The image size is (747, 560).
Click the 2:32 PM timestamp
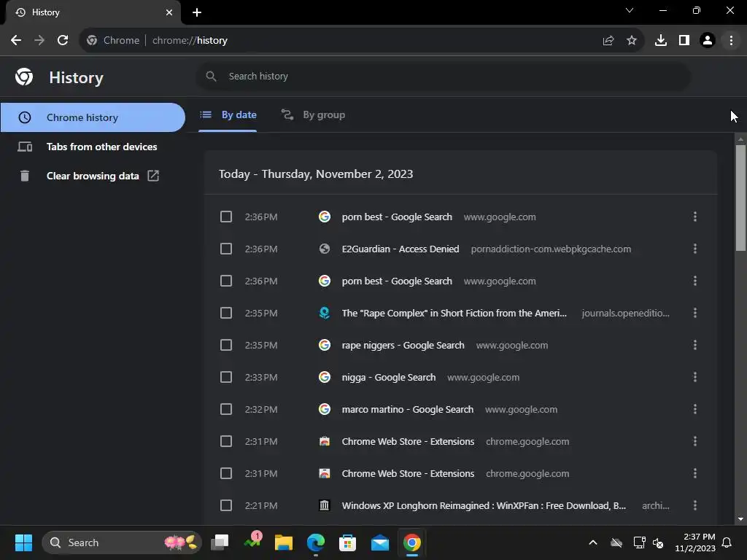pyautogui.click(x=261, y=410)
